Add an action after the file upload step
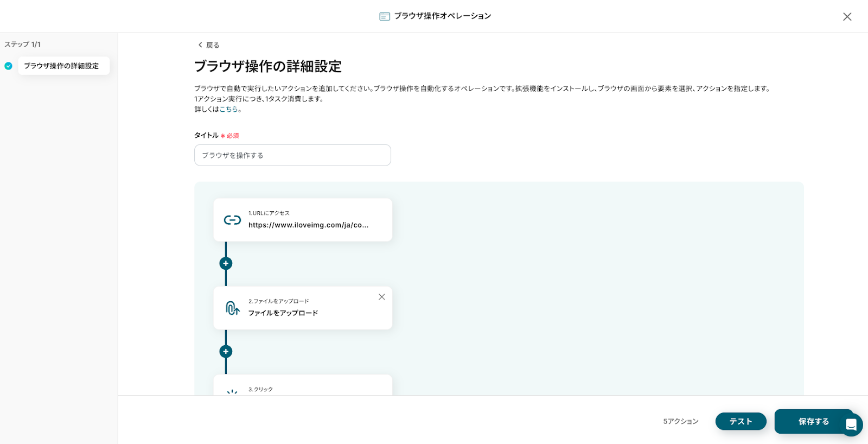868x444 pixels. pyautogui.click(x=226, y=352)
